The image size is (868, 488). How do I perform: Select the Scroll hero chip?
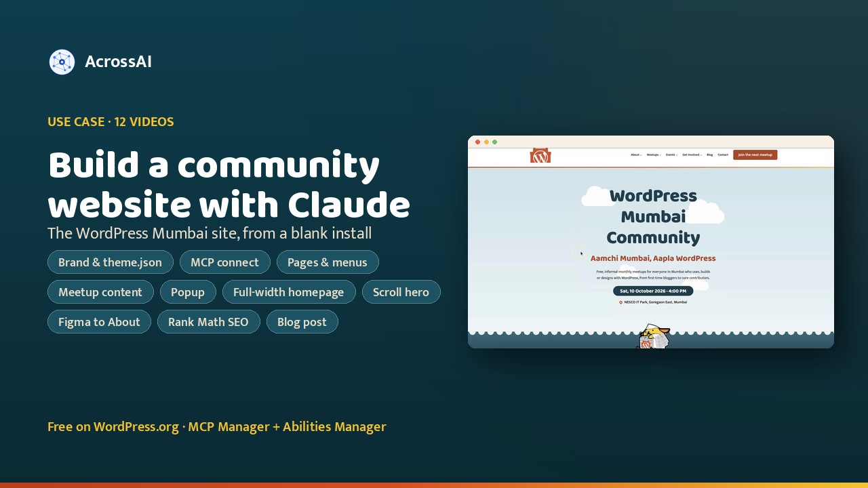click(x=401, y=292)
